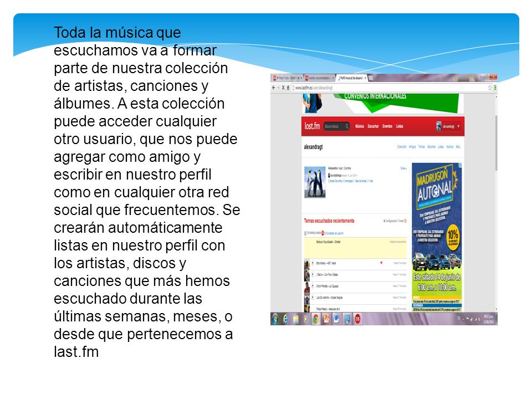Open the Listas profile link

(x=441, y=146)
